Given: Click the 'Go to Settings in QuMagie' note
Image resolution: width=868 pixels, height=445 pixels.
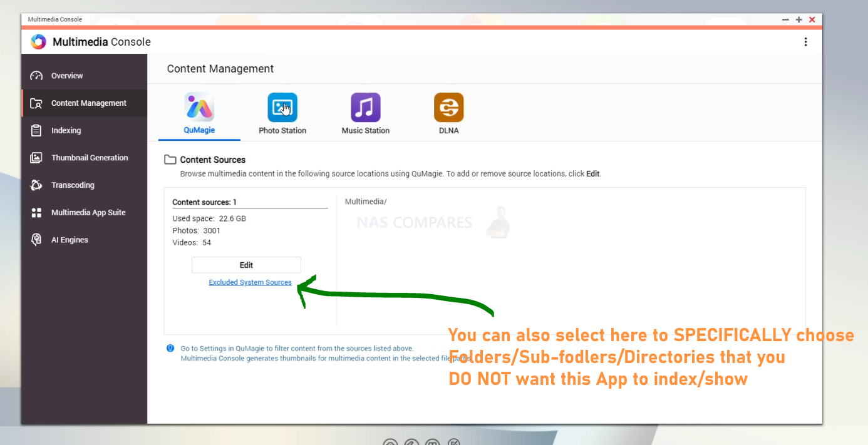Looking at the screenshot, I should [x=297, y=348].
